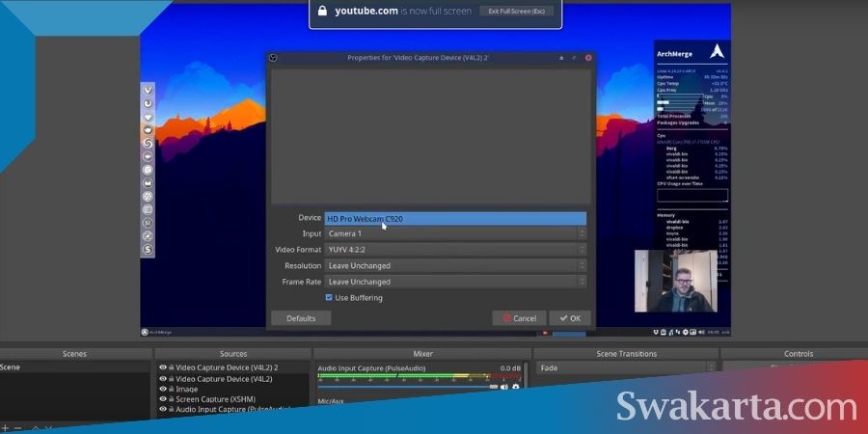Select the Scene entry in Scenes list
This screenshot has height=434, width=868.
point(74,367)
